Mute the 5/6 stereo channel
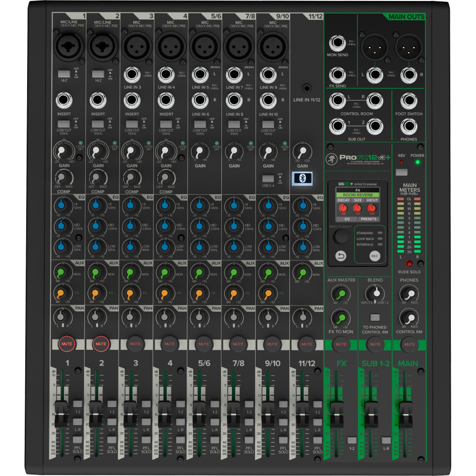 coord(203,344)
